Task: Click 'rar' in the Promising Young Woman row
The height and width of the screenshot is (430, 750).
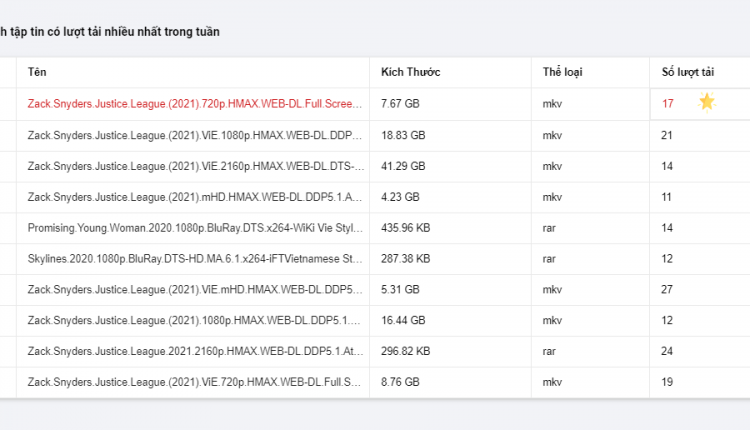Action: pyautogui.click(x=549, y=228)
